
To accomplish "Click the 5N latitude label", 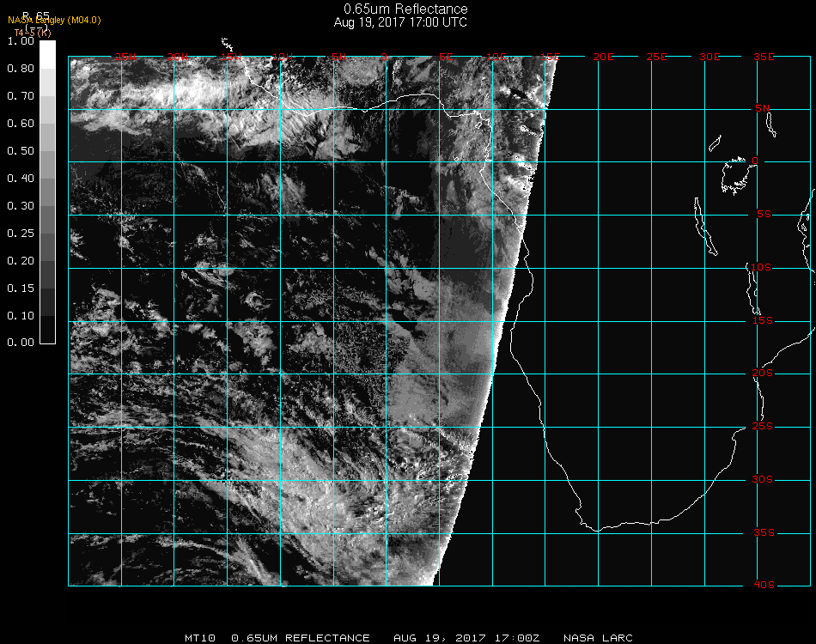I will tap(763, 108).
